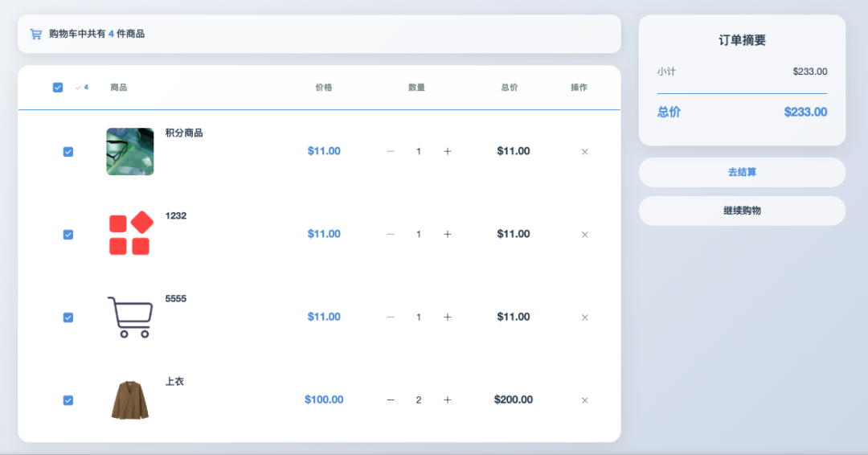Viewport: 868px width, 455px height.
Task: Open the 1232 product name link
Action: pos(176,215)
